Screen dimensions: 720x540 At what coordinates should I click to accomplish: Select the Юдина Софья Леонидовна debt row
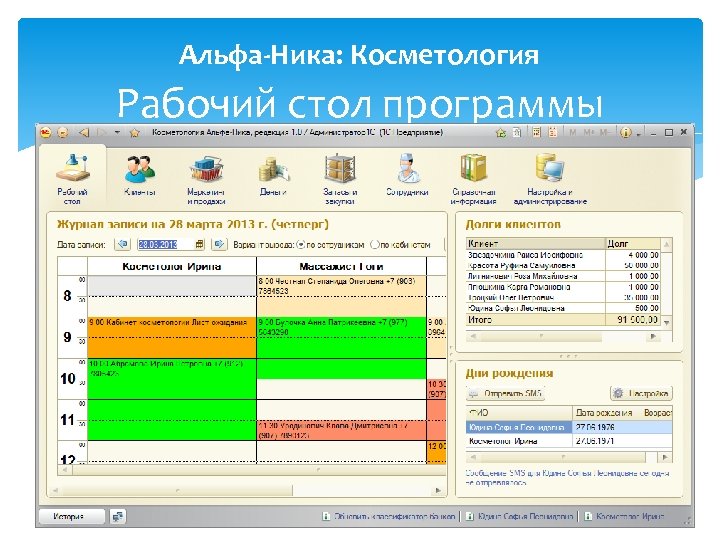pos(563,308)
